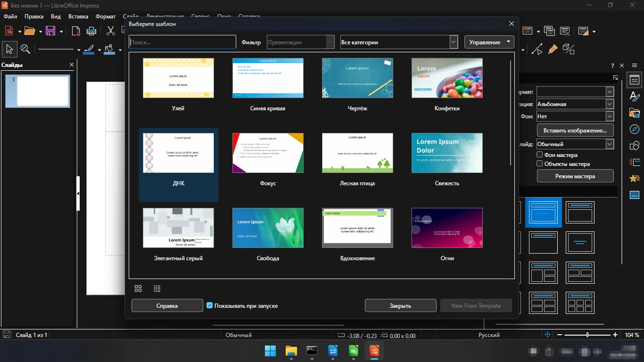Select the Конфетки template thumbnail
This screenshot has width=644, height=362.
coord(447,78)
